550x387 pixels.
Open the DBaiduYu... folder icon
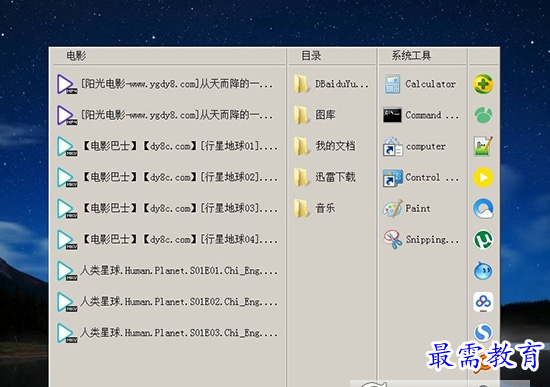(x=301, y=84)
